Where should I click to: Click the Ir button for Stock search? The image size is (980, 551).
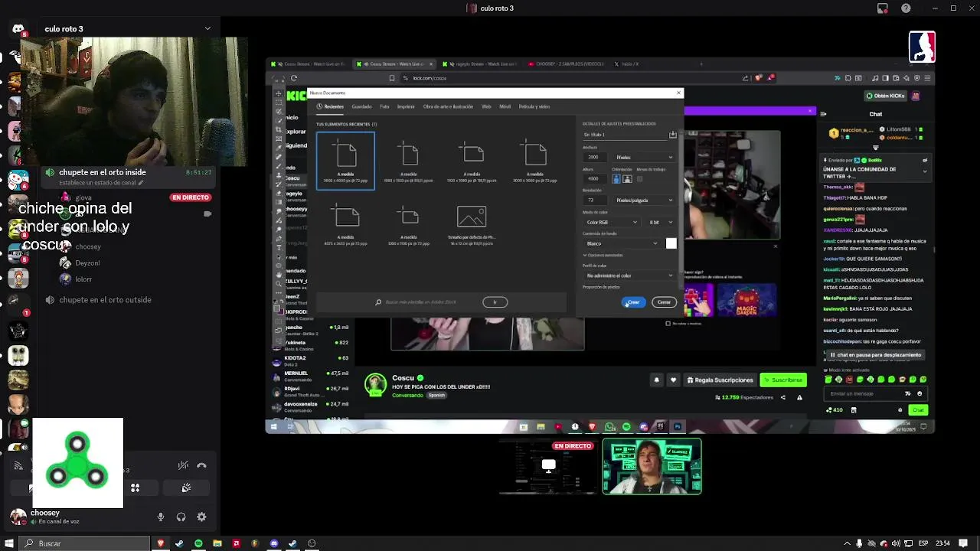point(495,302)
